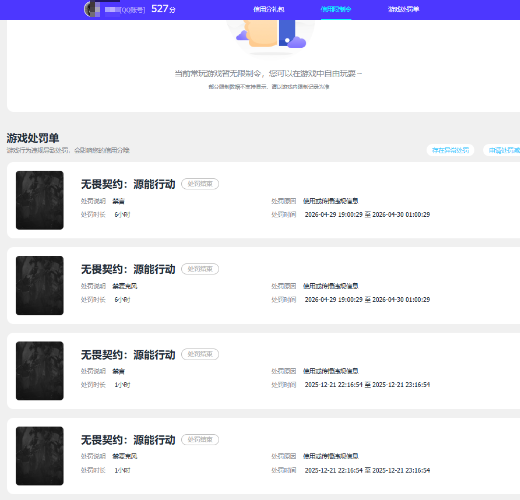Screen dimensions: 520x500
Task: Click 处罚结束 badge on third record
Action: (x=200, y=354)
